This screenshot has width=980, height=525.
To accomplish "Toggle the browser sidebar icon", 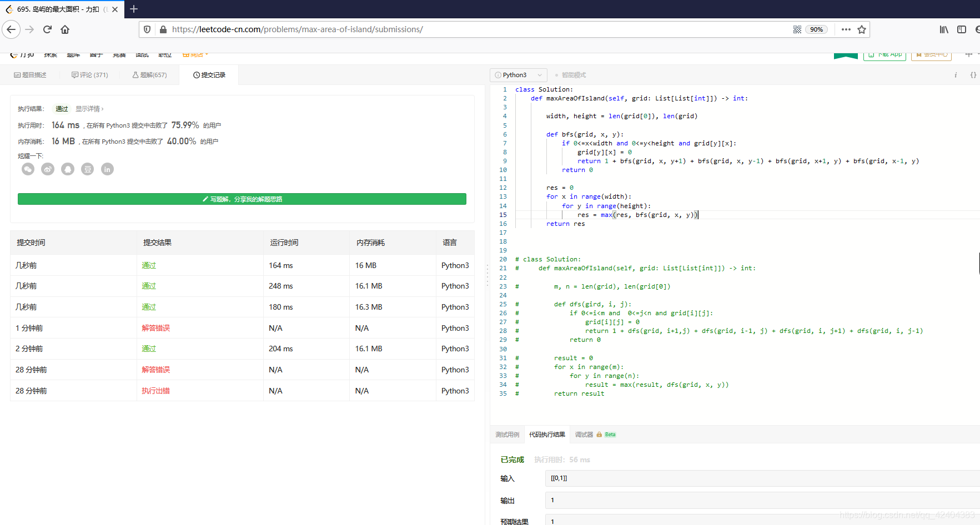I will click(x=962, y=29).
